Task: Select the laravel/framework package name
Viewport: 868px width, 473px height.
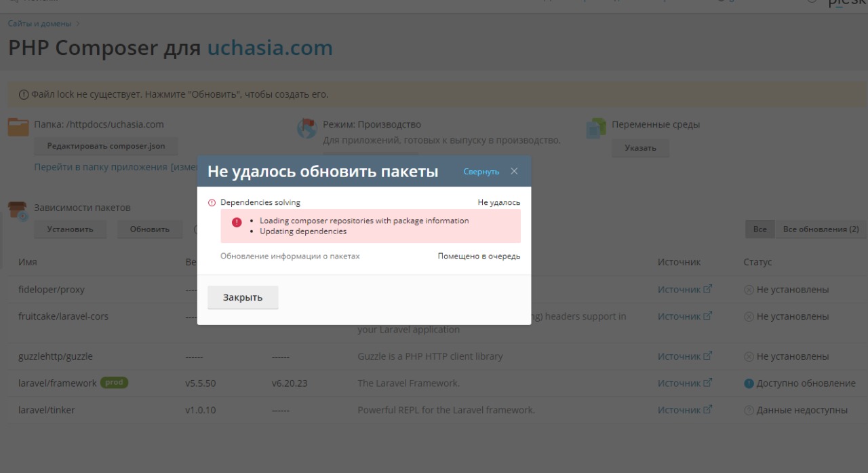Action: (58, 383)
